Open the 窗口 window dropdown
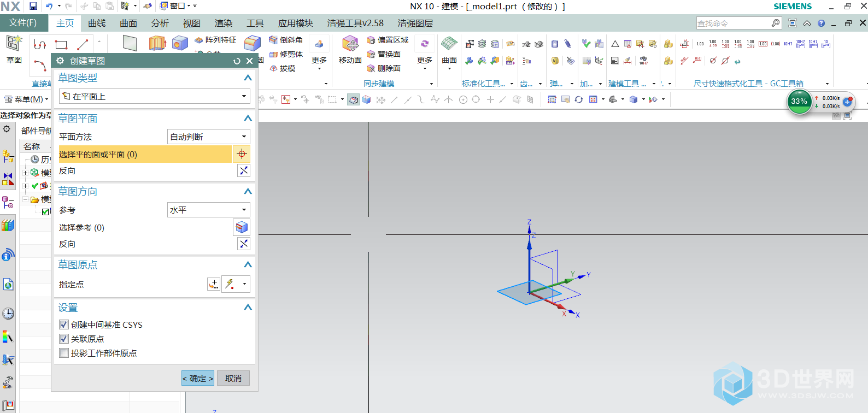This screenshot has height=413, width=868. point(178,6)
